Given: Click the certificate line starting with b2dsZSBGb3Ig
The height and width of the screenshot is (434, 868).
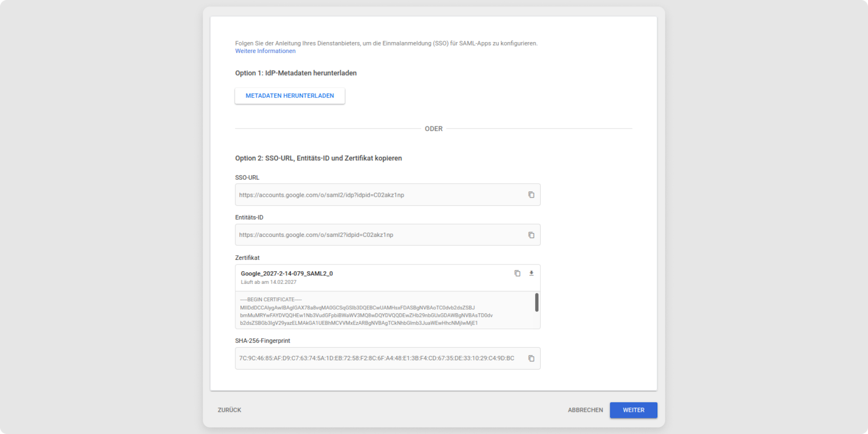Looking at the screenshot, I should (359, 323).
